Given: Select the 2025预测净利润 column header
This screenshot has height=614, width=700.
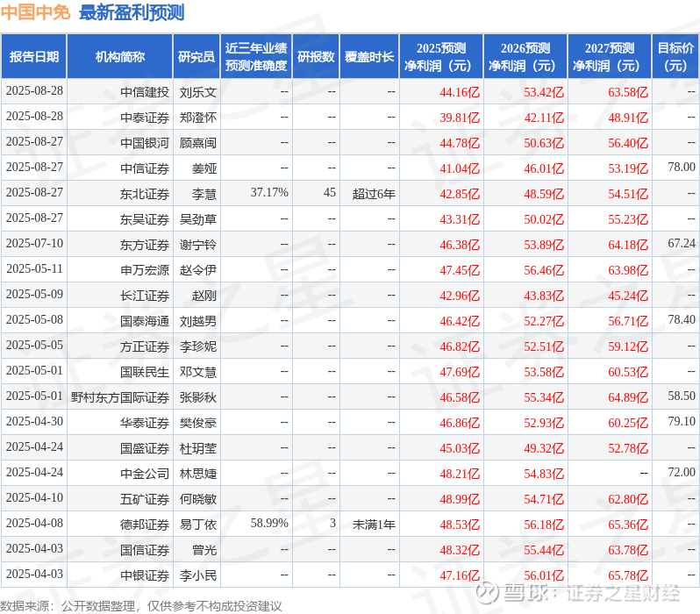Looking at the screenshot, I should point(441,57).
